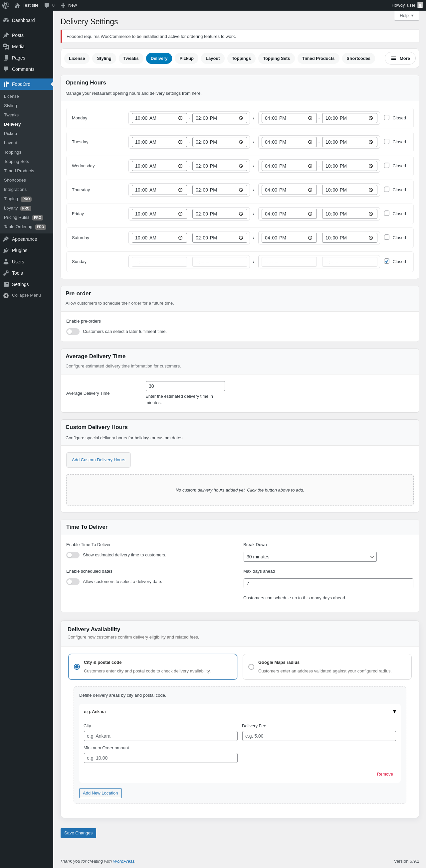The width and height of the screenshot is (426, 868).
Task: Expand the Help dropdown tab
Action: click(x=406, y=16)
